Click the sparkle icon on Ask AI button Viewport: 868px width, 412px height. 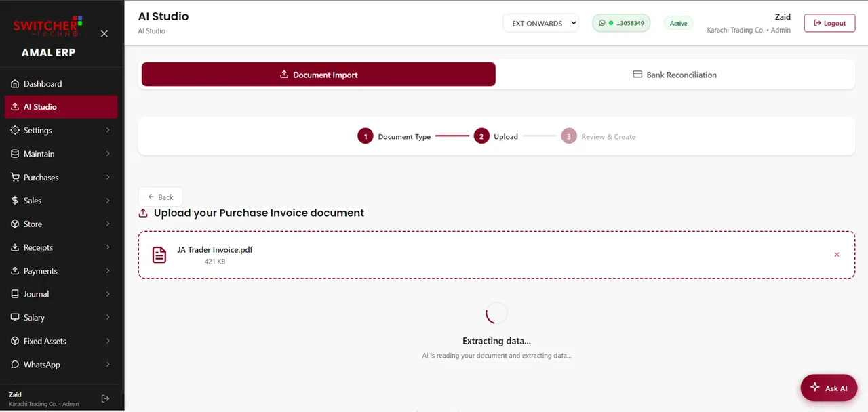(814, 388)
